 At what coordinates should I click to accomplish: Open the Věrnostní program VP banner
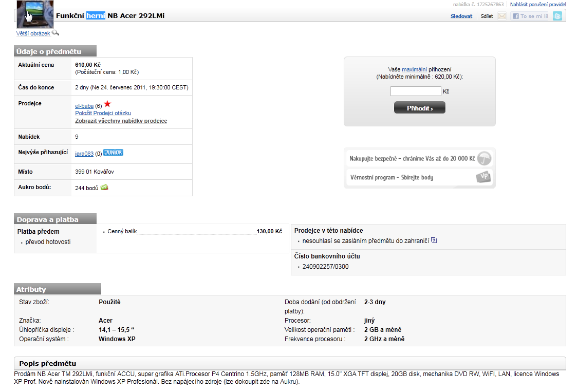click(x=419, y=177)
